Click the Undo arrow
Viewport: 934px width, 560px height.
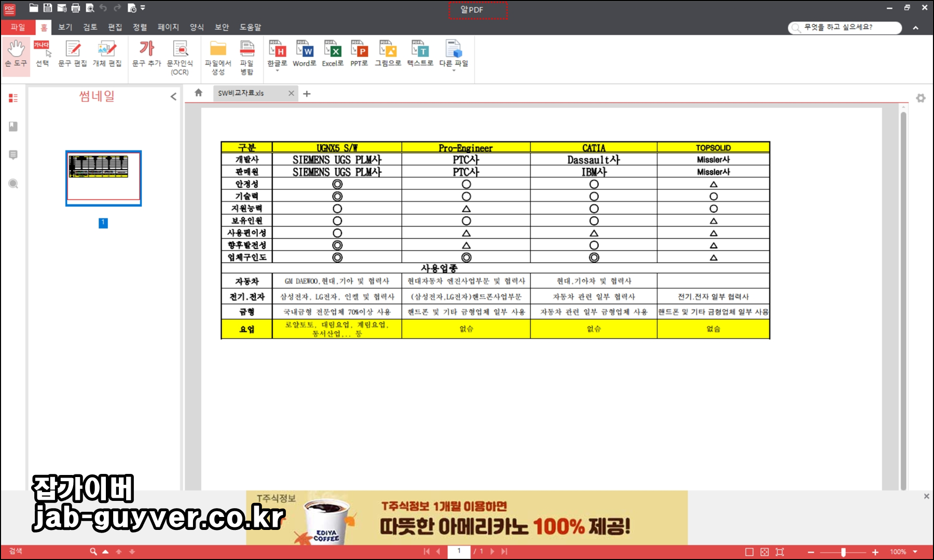click(103, 8)
